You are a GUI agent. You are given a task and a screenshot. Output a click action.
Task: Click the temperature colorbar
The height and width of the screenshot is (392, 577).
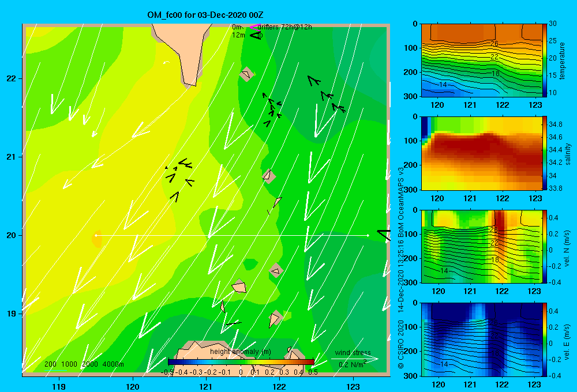(x=545, y=61)
